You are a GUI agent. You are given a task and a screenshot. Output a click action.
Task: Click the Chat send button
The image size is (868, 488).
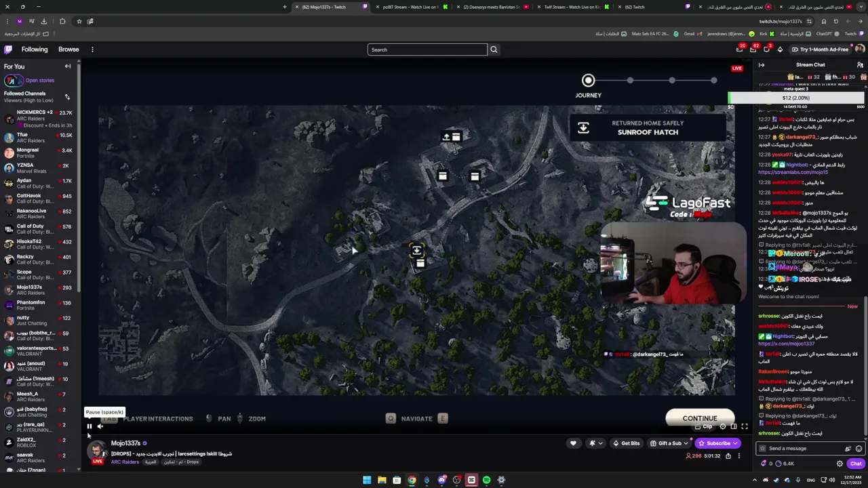[x=856, y=464]
